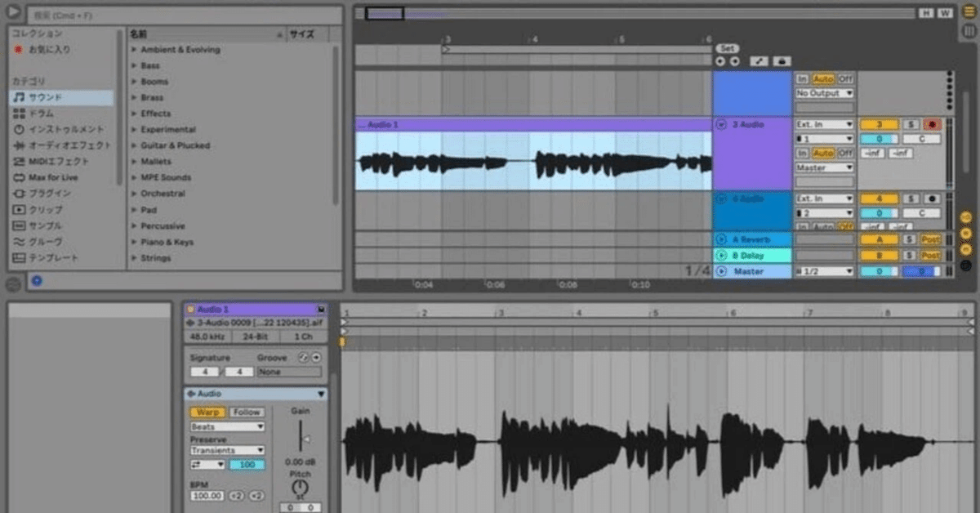Click the lock envelopes icon
The image size is (980, 513).
pos(782,61)
